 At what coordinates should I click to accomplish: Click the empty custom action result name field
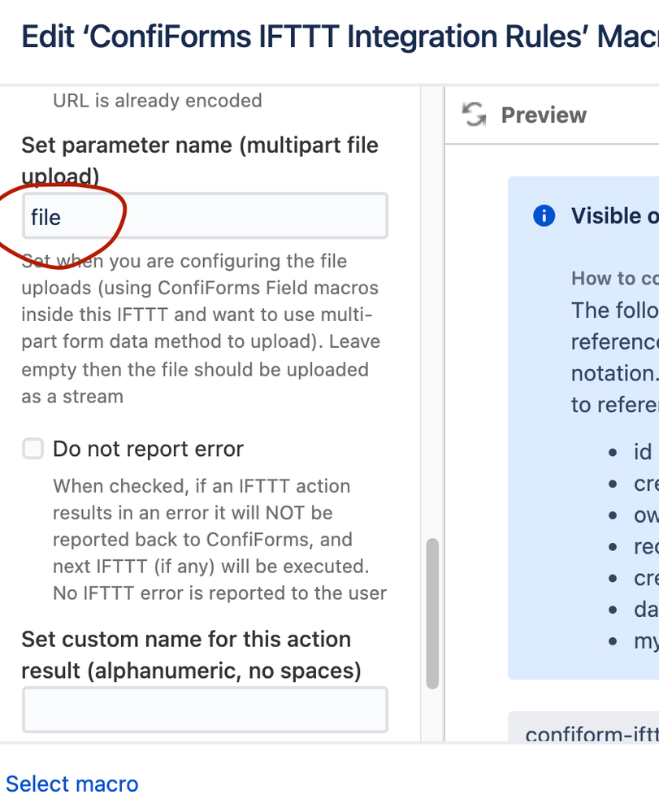(x=205, y=710)
